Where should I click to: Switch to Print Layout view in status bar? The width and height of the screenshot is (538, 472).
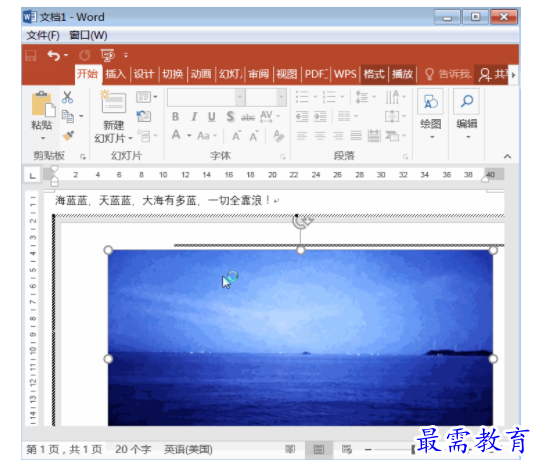(319, 449)
